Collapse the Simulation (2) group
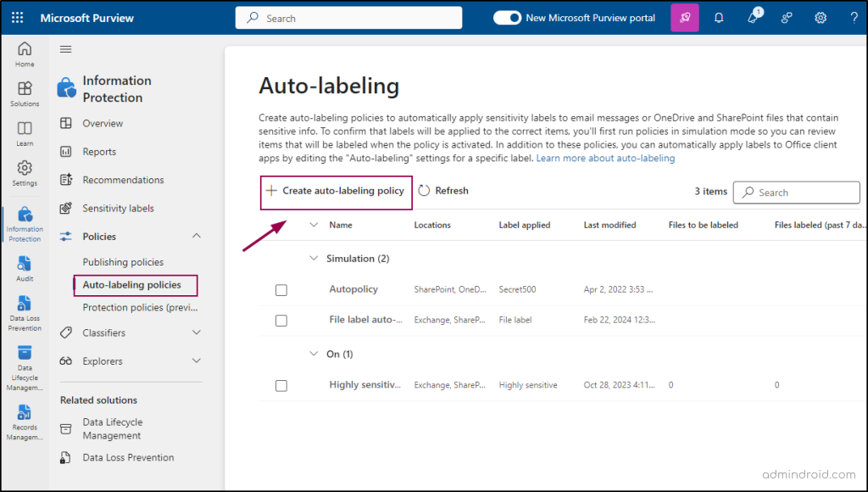The height and width of the screenshot is (492, 868). pyautogui.click(x=314, y=258)
